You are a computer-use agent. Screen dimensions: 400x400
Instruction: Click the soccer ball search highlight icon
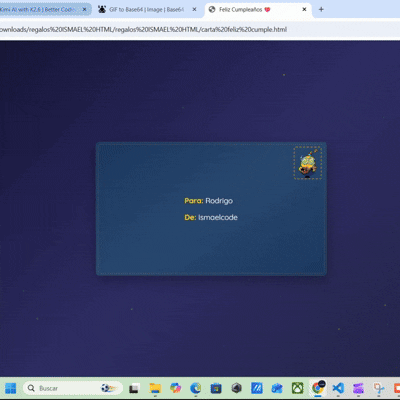pos(108,388)
